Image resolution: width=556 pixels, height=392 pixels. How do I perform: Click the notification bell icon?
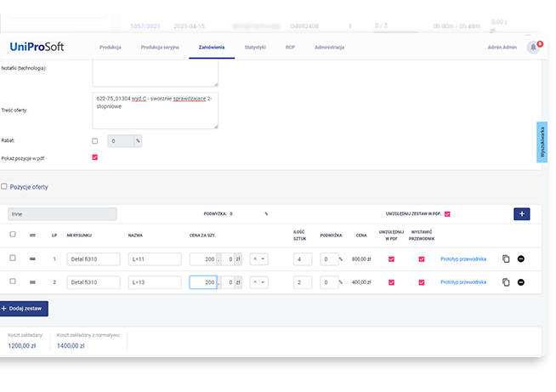(533, 48)
